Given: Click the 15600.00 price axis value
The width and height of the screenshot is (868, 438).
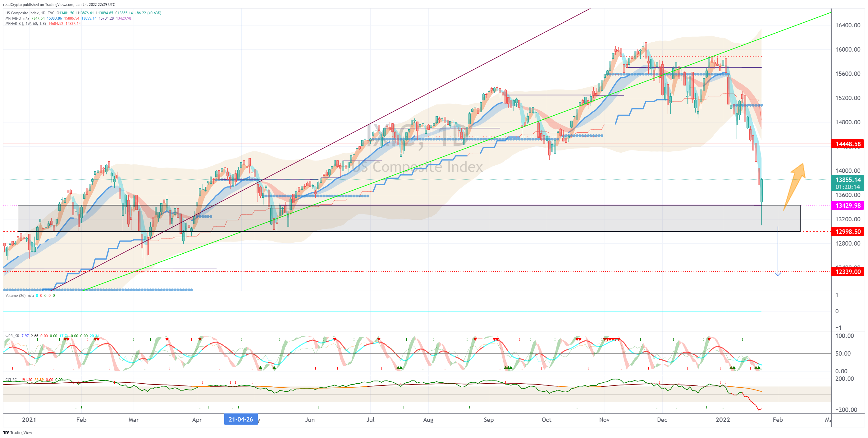Looking at the screenshot, I should pos(848,74).
